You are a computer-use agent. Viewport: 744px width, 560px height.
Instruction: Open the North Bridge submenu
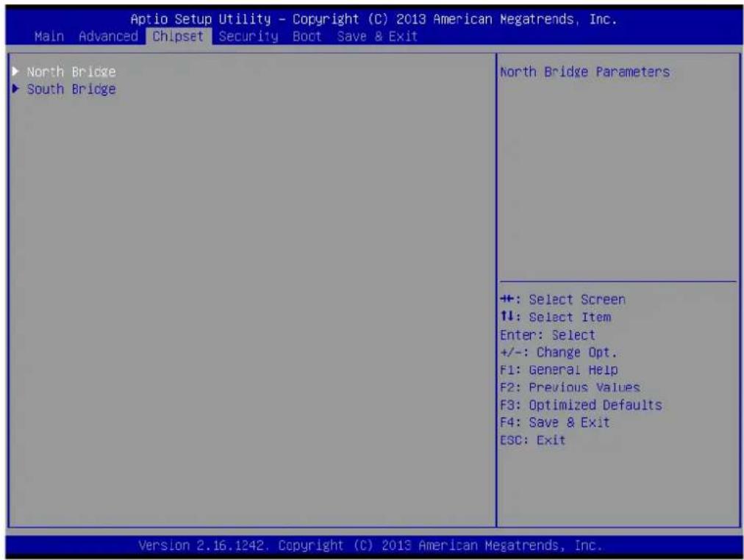[x=71, y=71]
